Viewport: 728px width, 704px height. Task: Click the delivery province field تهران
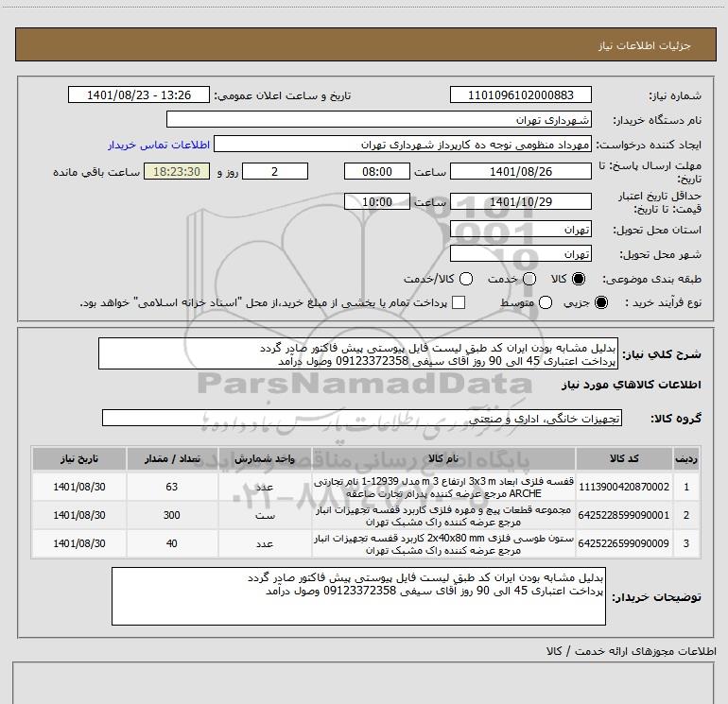pyautogui.click(x=520, y=229)
